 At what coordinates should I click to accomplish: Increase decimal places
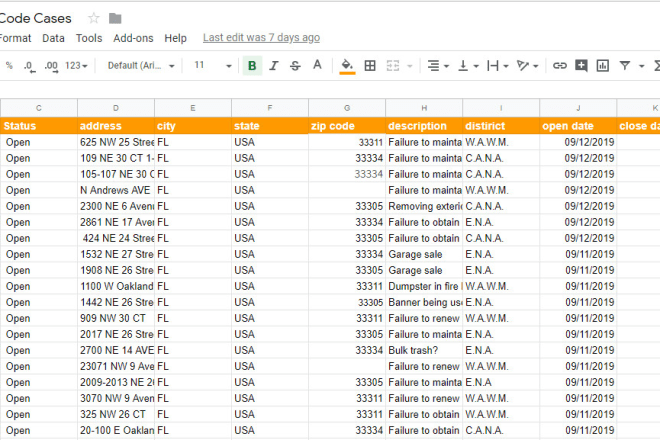tap(51, 66)
